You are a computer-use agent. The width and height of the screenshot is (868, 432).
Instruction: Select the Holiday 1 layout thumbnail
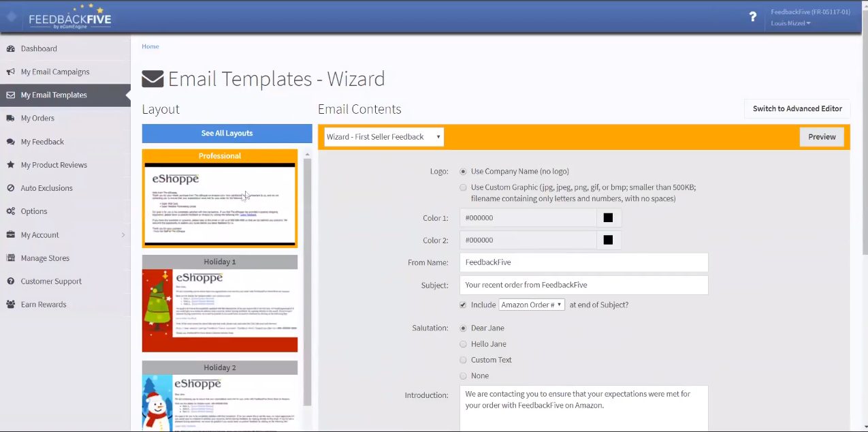click(220, 304)
